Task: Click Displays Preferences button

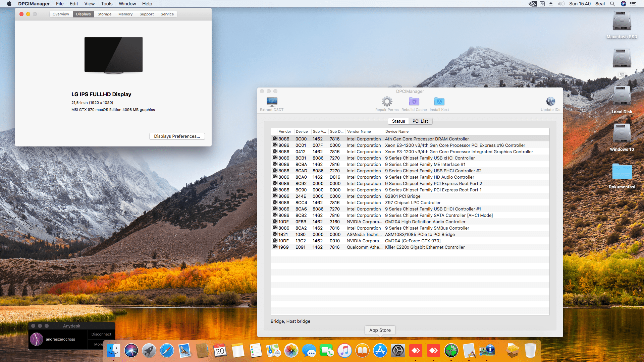Action: coord(177,136)
